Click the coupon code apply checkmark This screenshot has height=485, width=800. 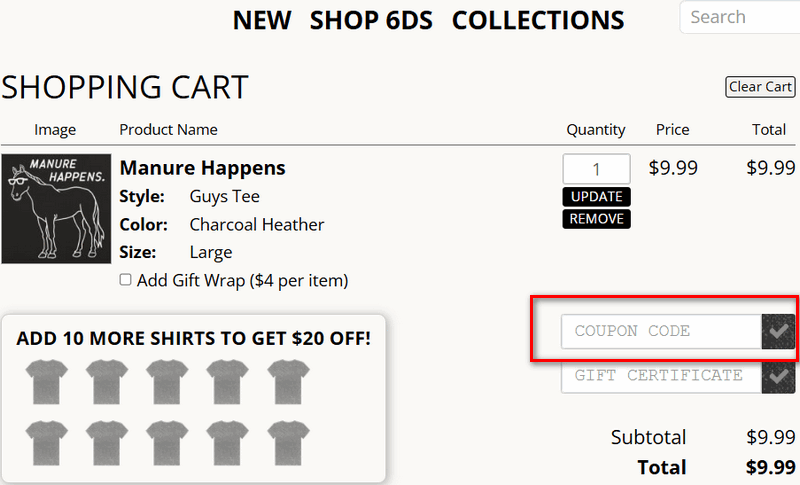(x=779, y=331)
